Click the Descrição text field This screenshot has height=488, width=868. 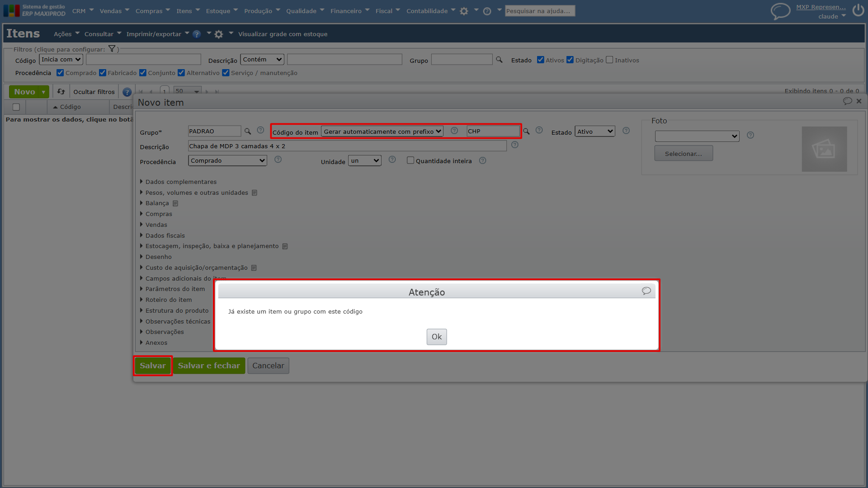point(347,146)
